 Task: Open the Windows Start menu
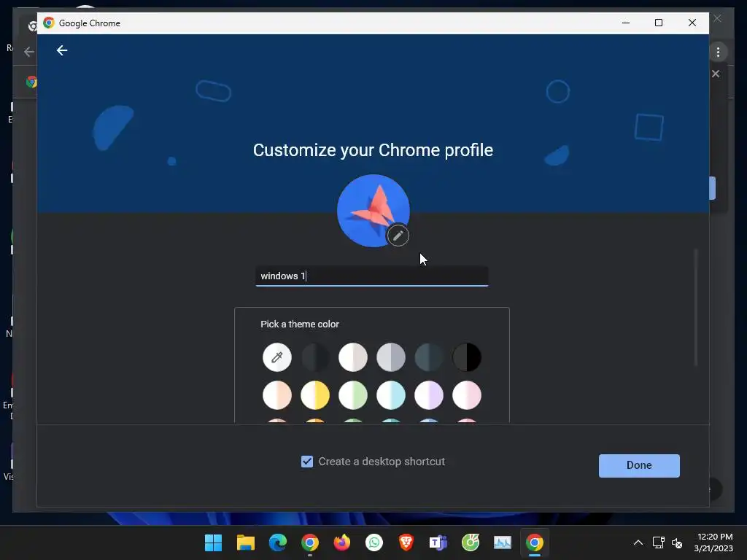point(213,542)
